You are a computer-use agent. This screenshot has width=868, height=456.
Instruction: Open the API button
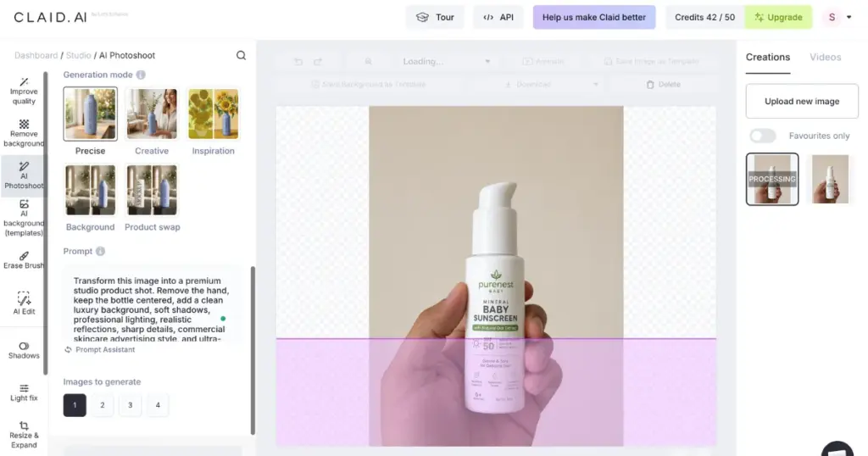(498, 17)
